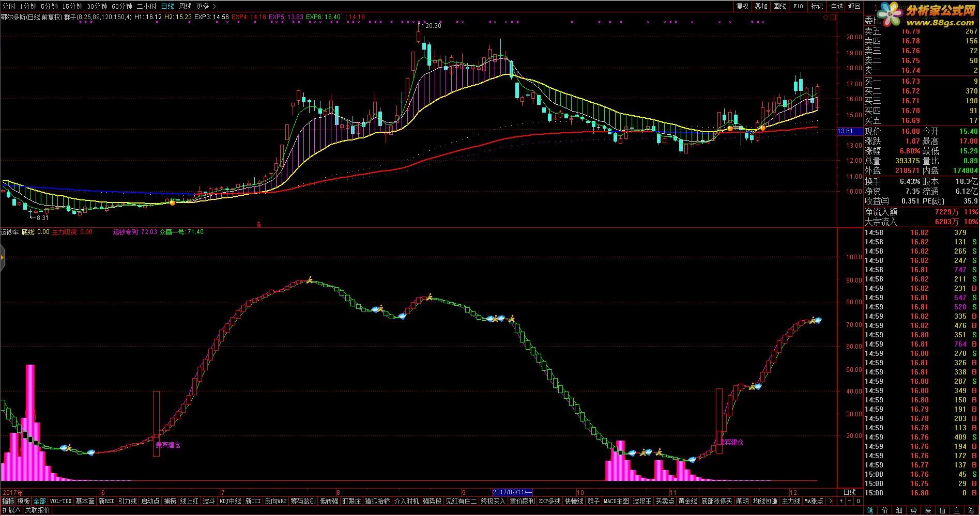
Task: Click the red S marker below price chart
Action: point(258,224)
